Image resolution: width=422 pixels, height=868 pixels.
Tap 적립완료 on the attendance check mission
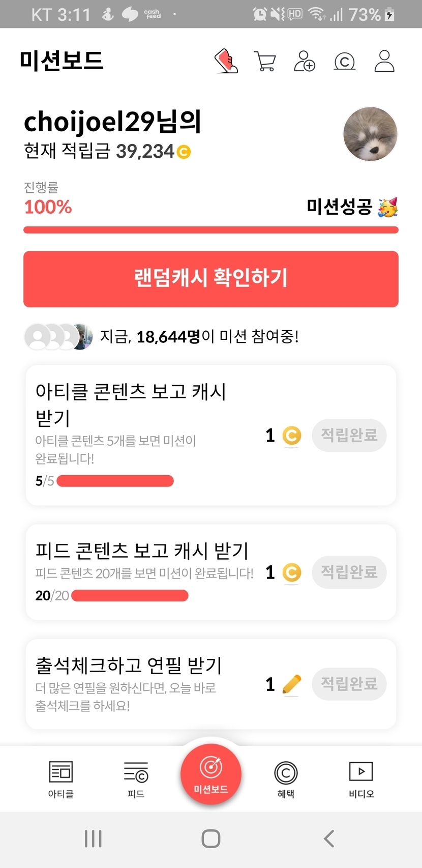(349, 684)
